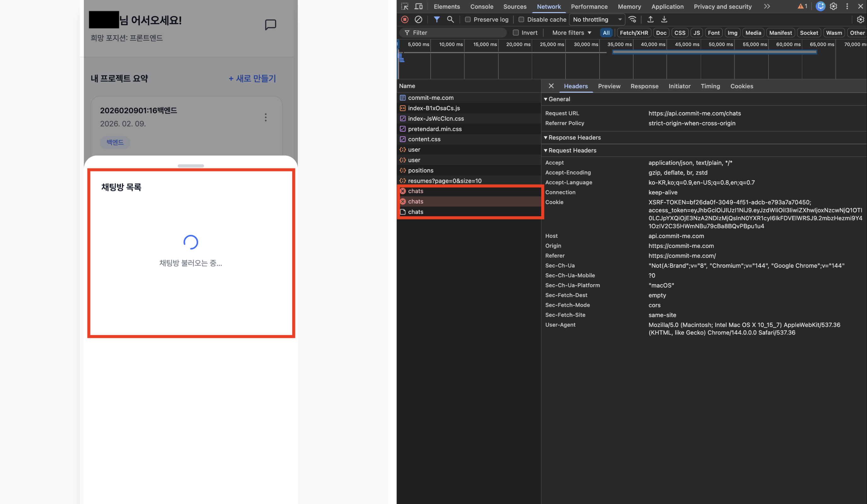Viewport: 867px width, 504px height.
Task: Filter by Fetch/XHR requests
Action: (x=634, y=33)
